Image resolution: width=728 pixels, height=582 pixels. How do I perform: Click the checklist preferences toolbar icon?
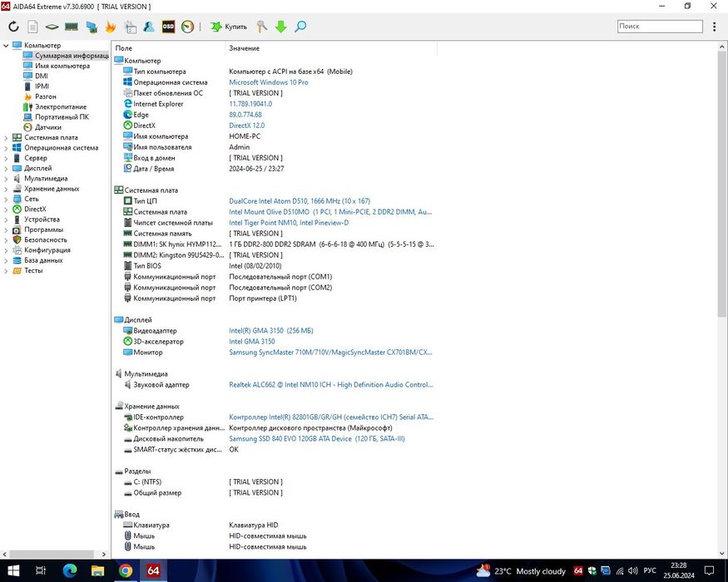tap(131, 27)
